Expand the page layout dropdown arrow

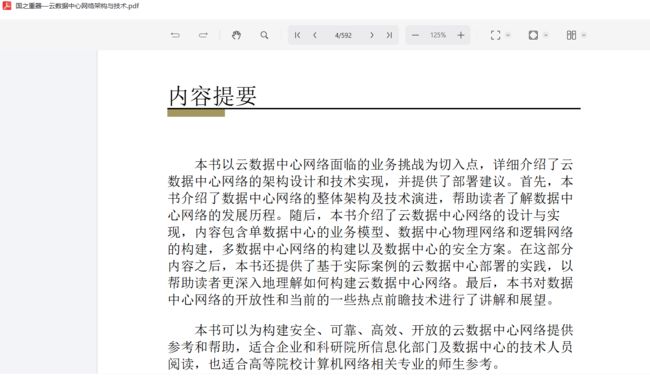pos(584,35)
